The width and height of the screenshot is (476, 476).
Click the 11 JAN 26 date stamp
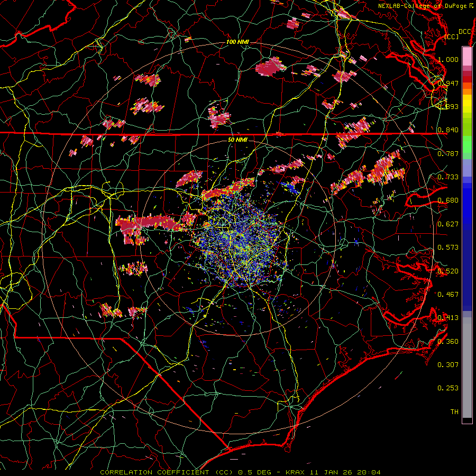332,472
